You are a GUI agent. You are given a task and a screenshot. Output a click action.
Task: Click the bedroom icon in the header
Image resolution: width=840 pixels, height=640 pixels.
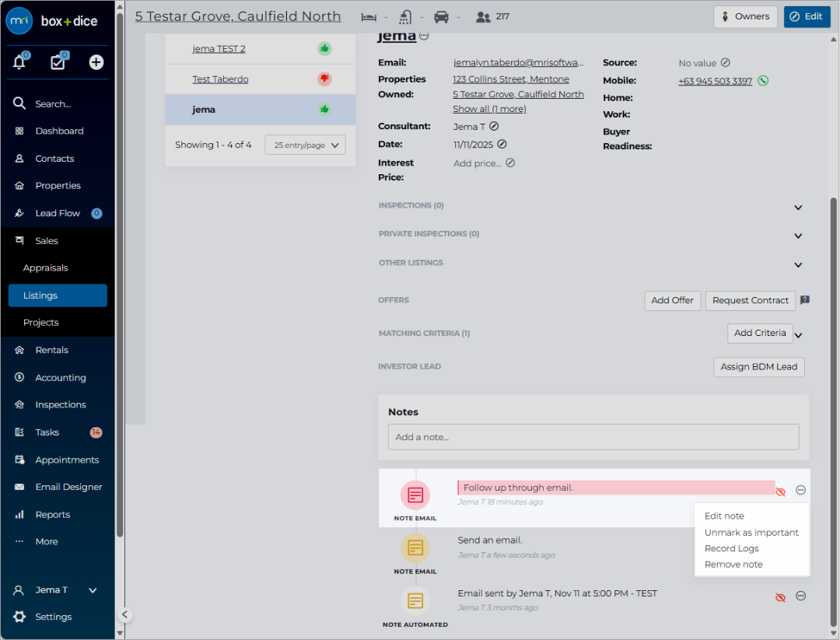[369, 17]
